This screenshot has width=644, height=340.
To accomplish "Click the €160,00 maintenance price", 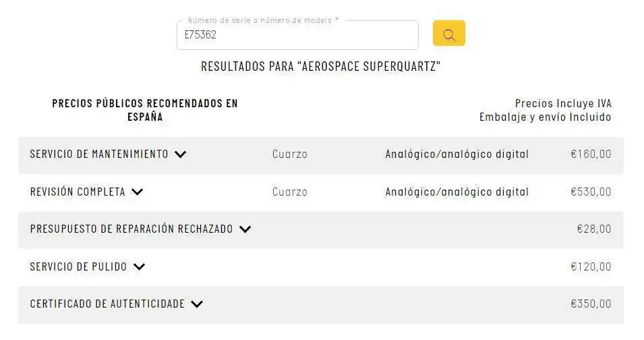I will (591, 154).
